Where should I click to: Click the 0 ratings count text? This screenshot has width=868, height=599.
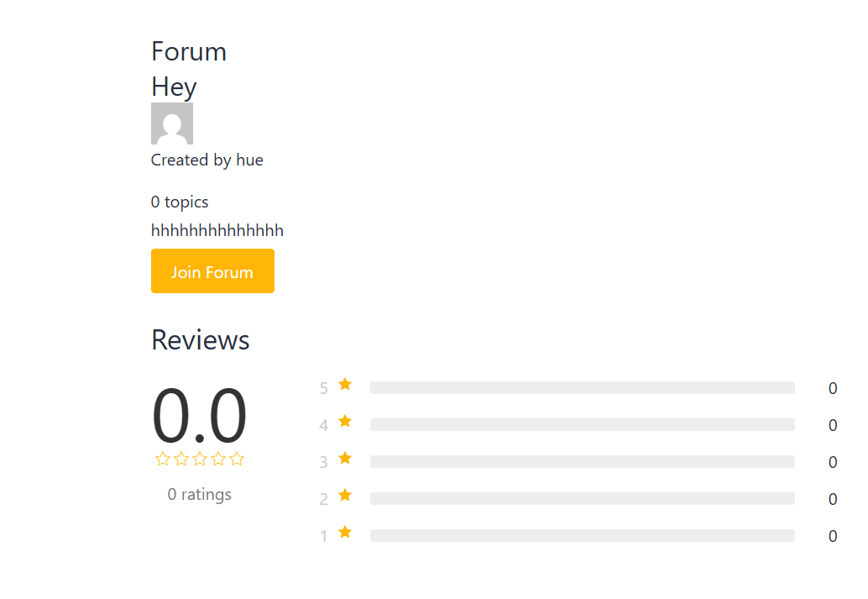tap(200, 495)
